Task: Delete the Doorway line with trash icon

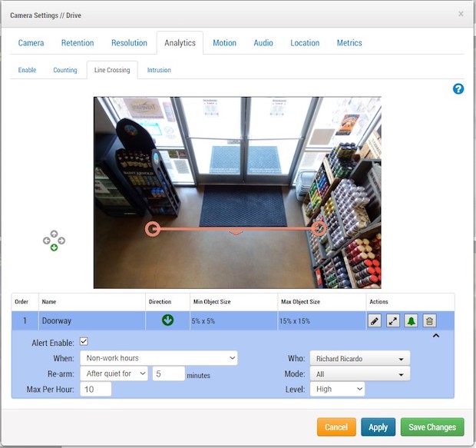Action: pyautogui.click(x=430, y=320)
